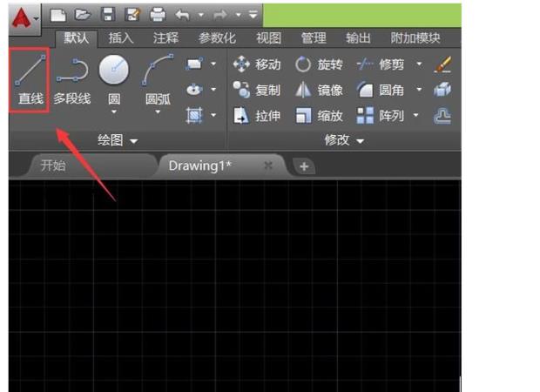Screen dimensions: 540x392
Task: Redo action arrow icon
Action: pyautogui.click(x=220, y=15)
